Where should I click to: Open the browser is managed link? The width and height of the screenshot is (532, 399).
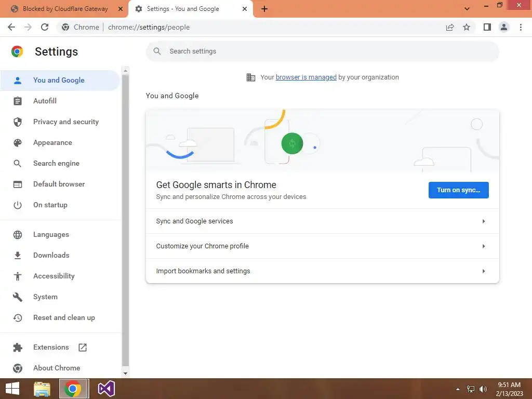pyautogui.click(x=306, y=77)
